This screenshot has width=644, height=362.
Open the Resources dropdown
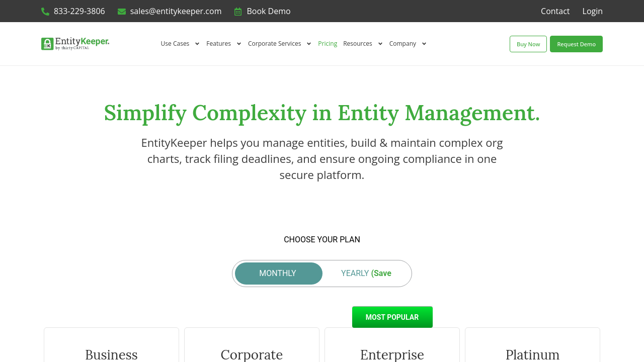358,44
